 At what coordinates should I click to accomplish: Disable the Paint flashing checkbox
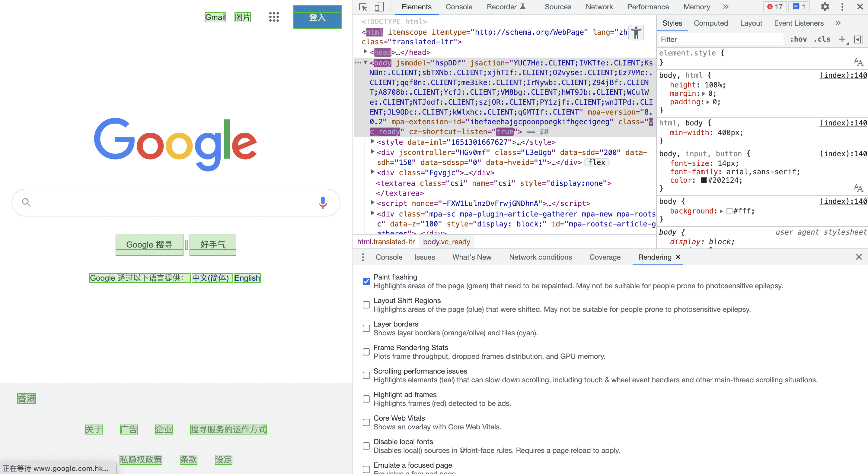[366, 281]
